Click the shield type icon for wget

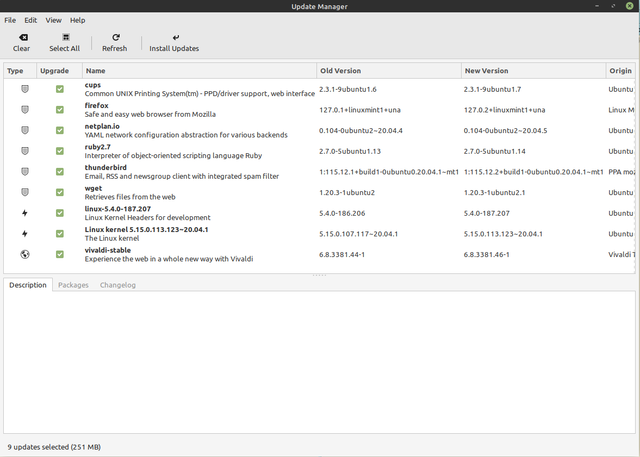coord(25,192)
